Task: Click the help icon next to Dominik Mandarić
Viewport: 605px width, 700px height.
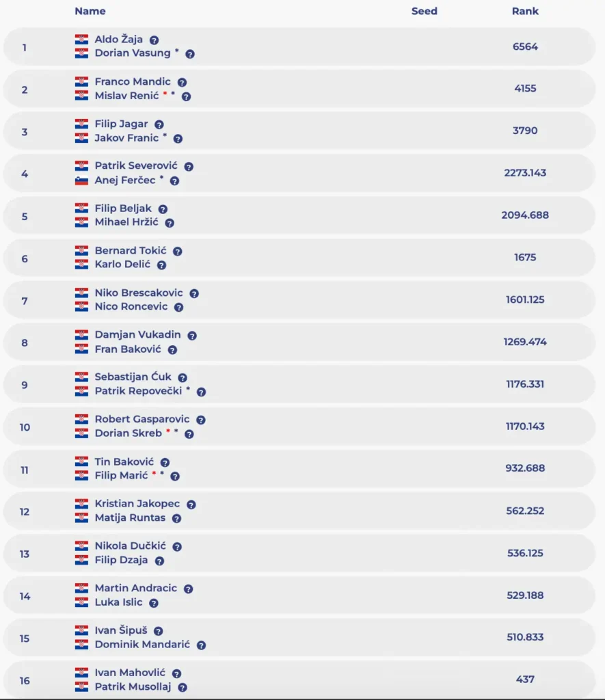Action: [201, 645]
